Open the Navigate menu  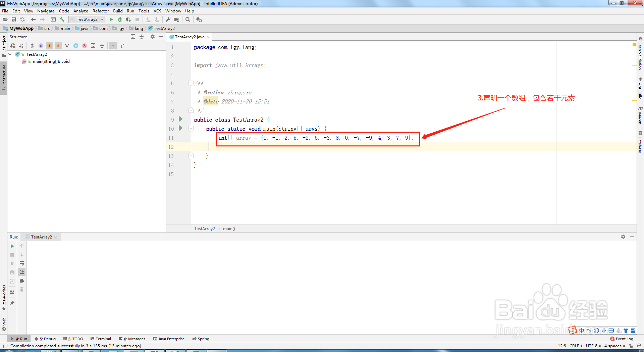(46, 11)
